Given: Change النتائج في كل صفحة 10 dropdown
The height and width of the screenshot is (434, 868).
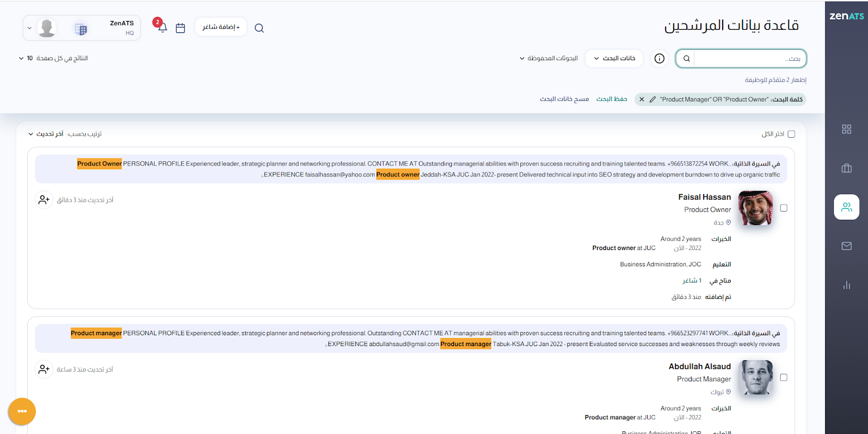Looking at the screenshot, I should click(53, 58).
